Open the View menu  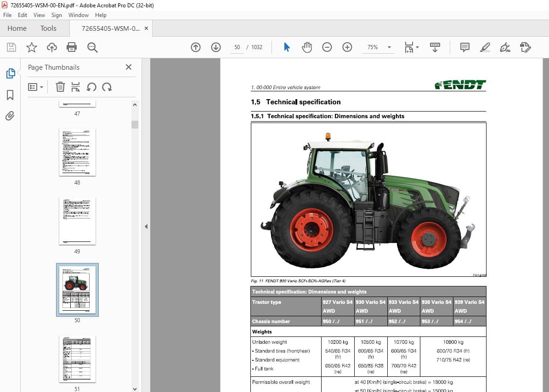point(39,15)
